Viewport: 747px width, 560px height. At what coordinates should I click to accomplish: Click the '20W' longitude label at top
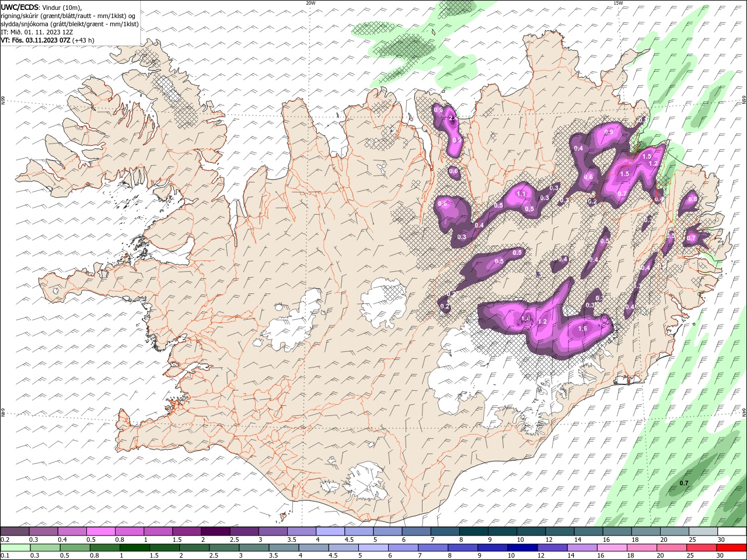click(310, 3)
